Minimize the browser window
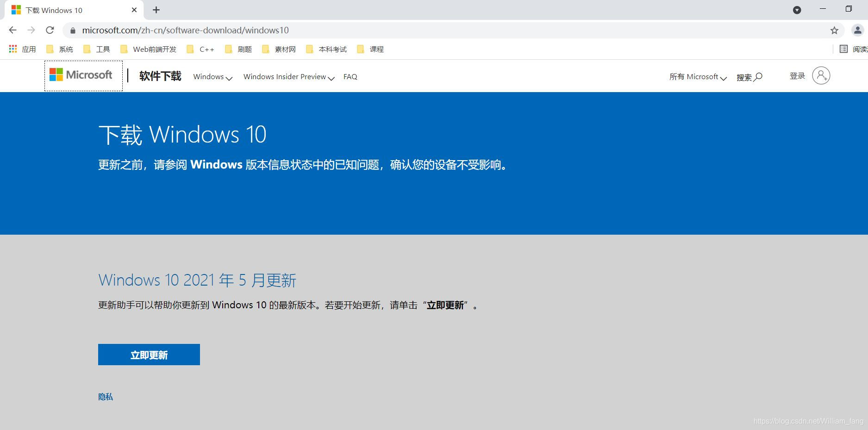 click(823, 9)
